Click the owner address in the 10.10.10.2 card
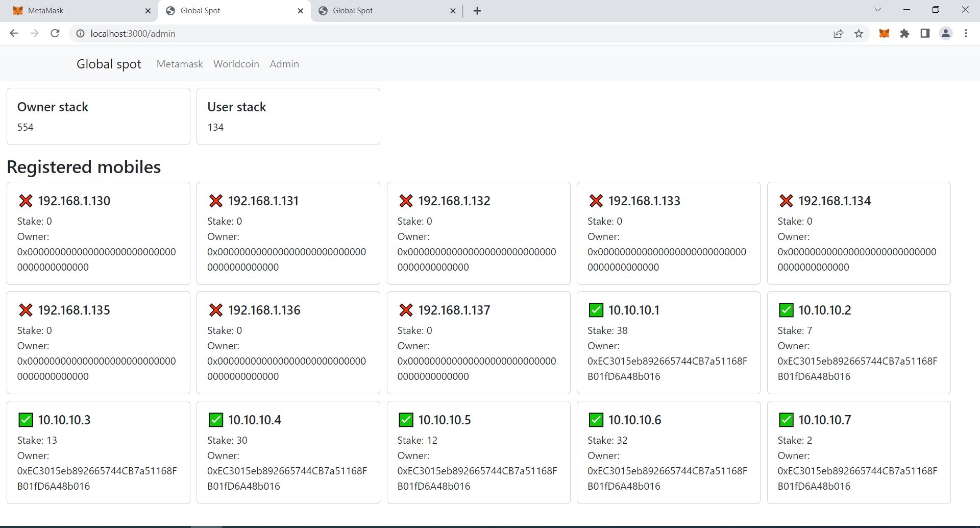 pyautogui.click(x=857, y=369)
